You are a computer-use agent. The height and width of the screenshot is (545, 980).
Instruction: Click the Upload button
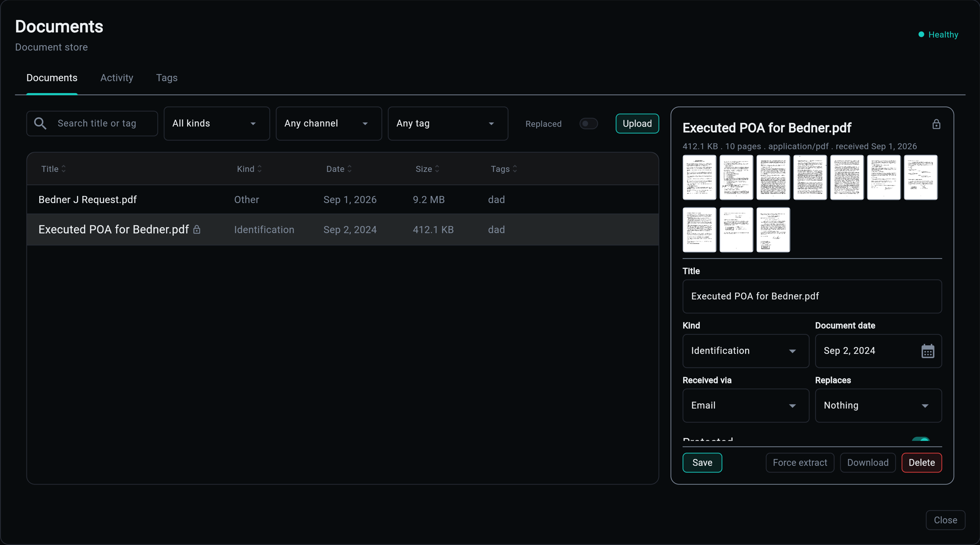coord(637,124)
